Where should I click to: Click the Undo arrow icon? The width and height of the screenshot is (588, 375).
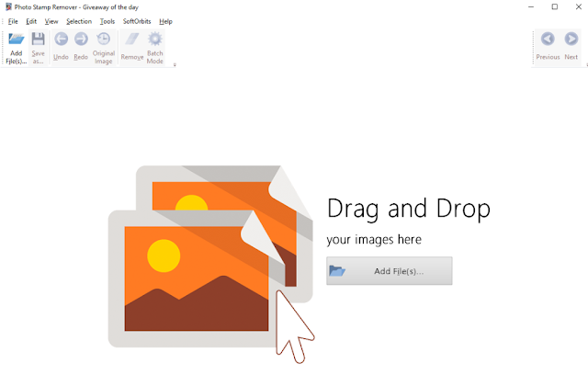(62, 39)
